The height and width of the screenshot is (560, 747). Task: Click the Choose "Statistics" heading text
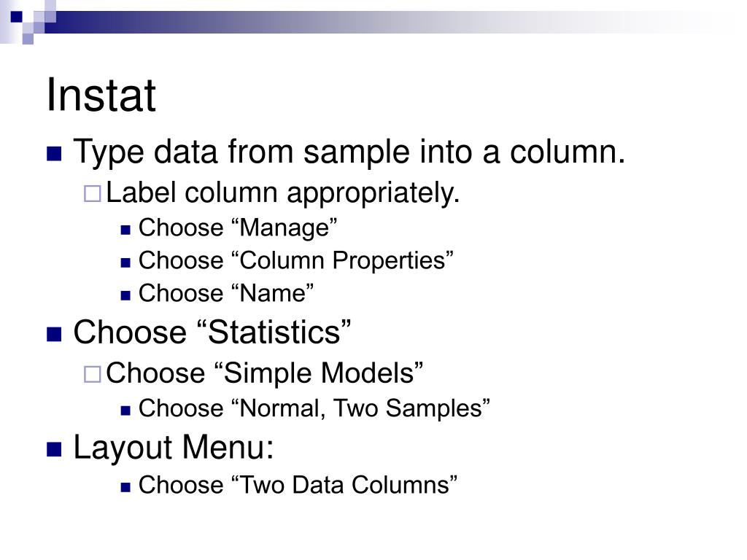[x=212, y=332]
